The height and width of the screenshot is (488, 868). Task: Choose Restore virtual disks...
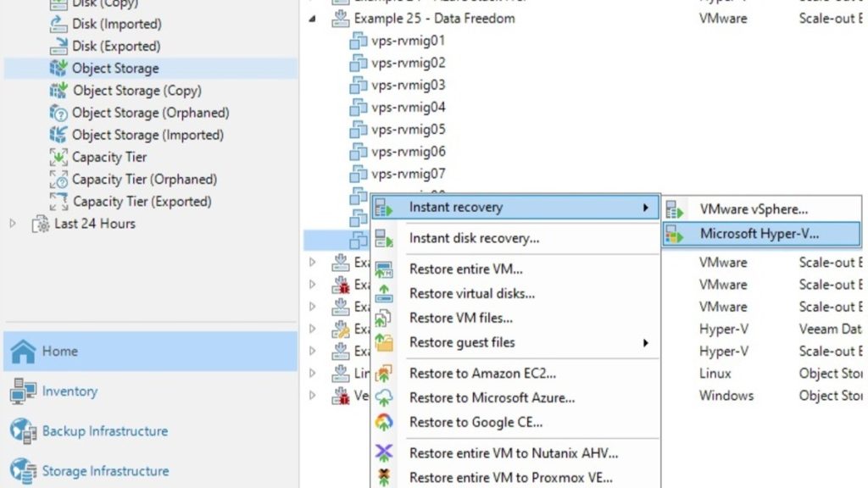516,294
